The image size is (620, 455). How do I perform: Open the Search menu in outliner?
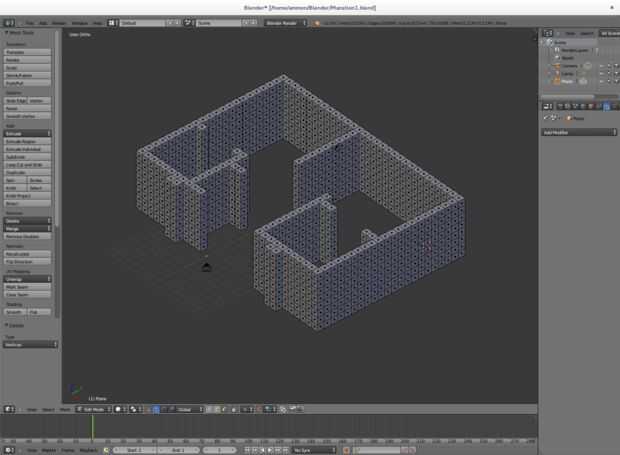(x=587, y=33)
